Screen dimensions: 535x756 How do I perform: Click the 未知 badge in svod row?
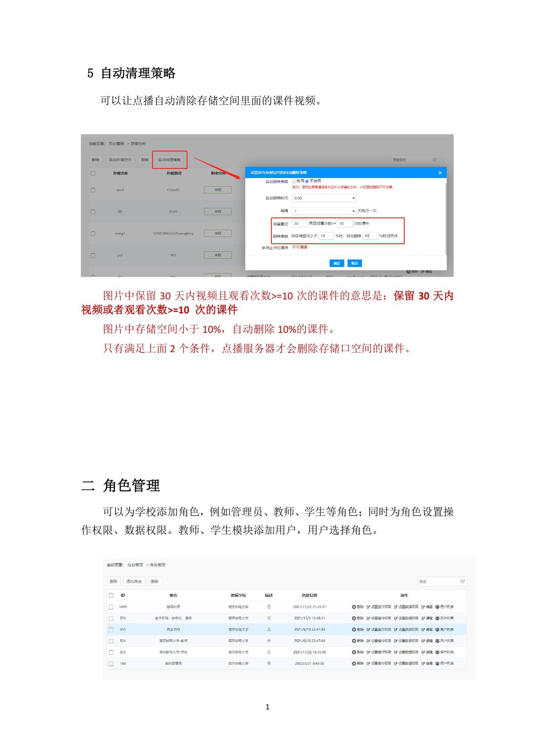(x=218, y=190)
